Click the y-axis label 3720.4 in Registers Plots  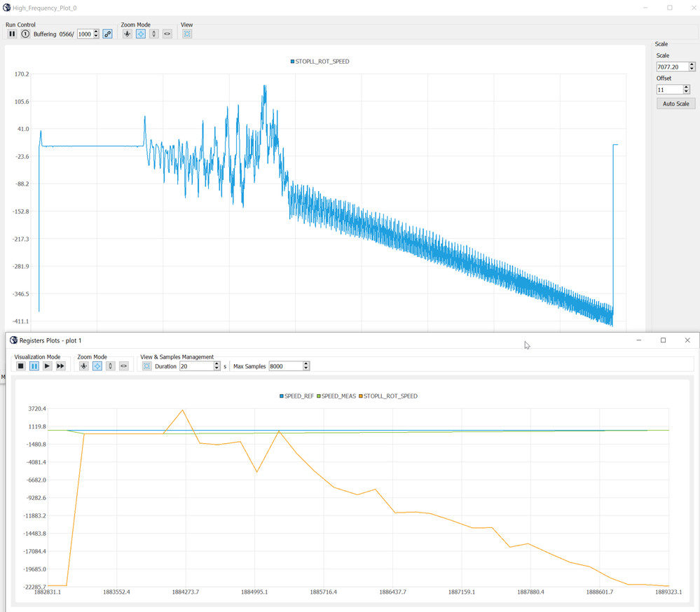(37, 409)
